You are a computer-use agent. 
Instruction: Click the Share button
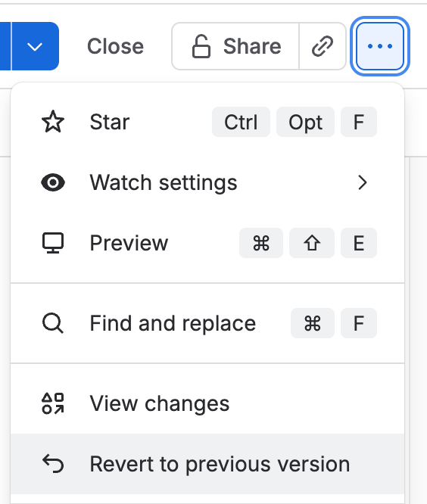click(x=235, y=46)
